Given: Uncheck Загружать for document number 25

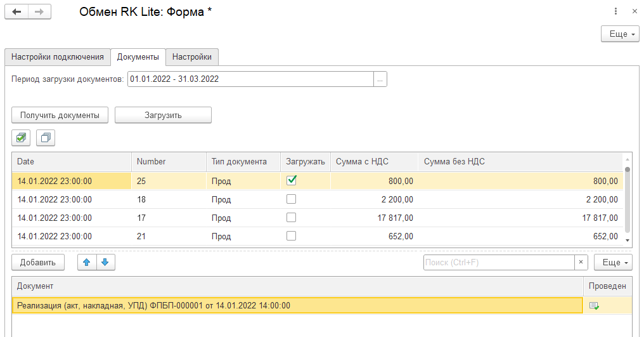Looking at the screenshot, I should pyautogui.click(x=292, y=180).
